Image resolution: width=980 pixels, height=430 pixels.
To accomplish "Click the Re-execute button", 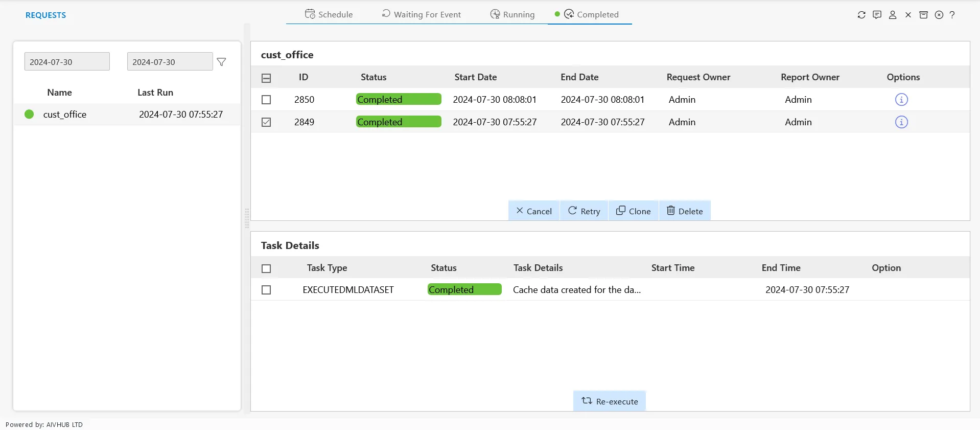I will click(x=610, y=401).
